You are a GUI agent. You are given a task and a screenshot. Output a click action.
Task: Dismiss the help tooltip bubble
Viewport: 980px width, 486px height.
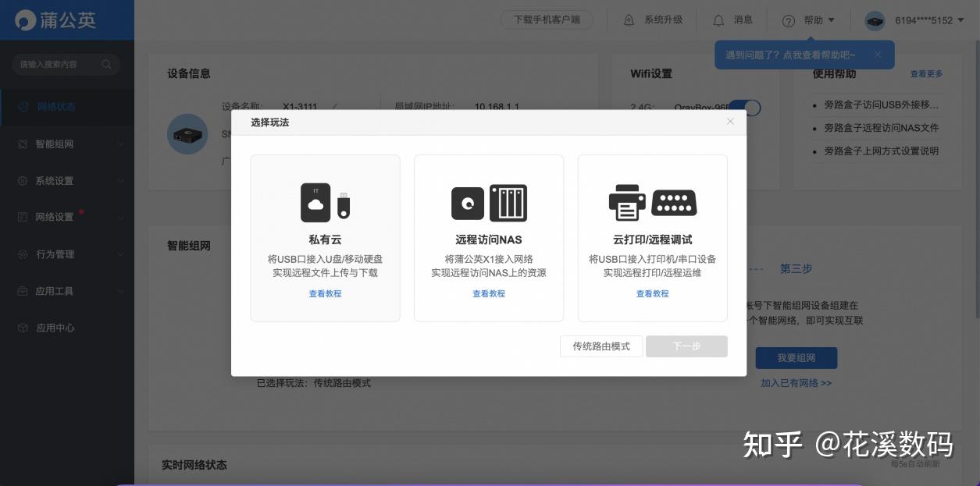pos(878,55)
